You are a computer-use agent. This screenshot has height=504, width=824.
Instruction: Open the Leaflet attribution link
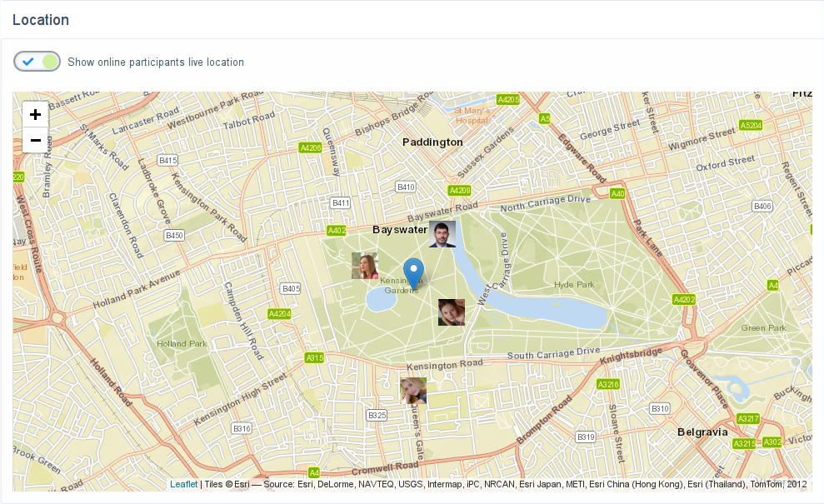(x=183, y=484)
